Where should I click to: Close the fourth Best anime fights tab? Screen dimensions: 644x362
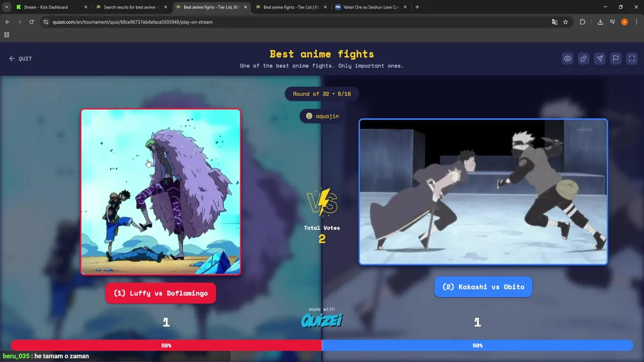tap(325, 7)
